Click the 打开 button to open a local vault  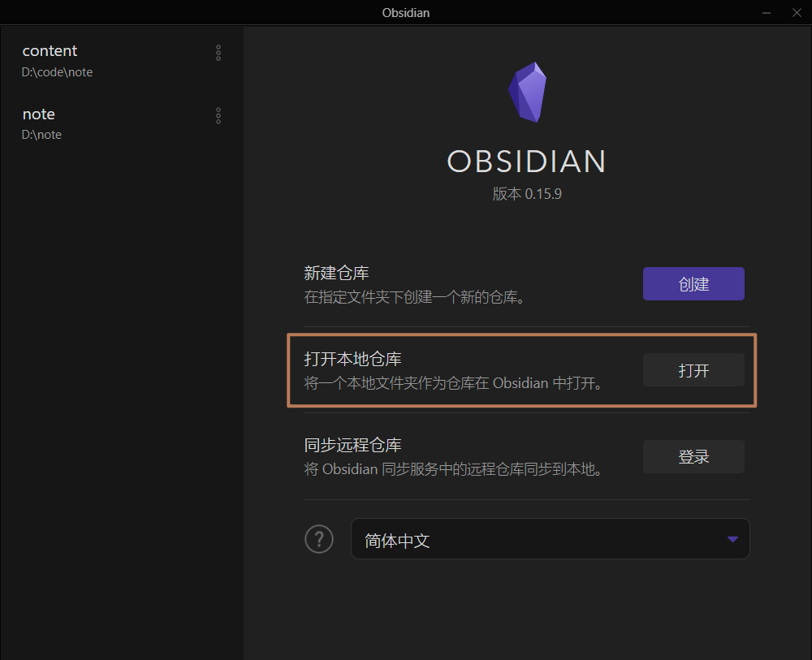coord(693,369)
